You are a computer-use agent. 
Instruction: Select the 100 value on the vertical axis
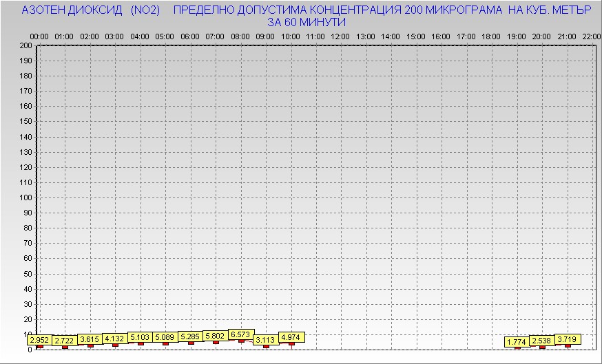(x=26, y=197)
